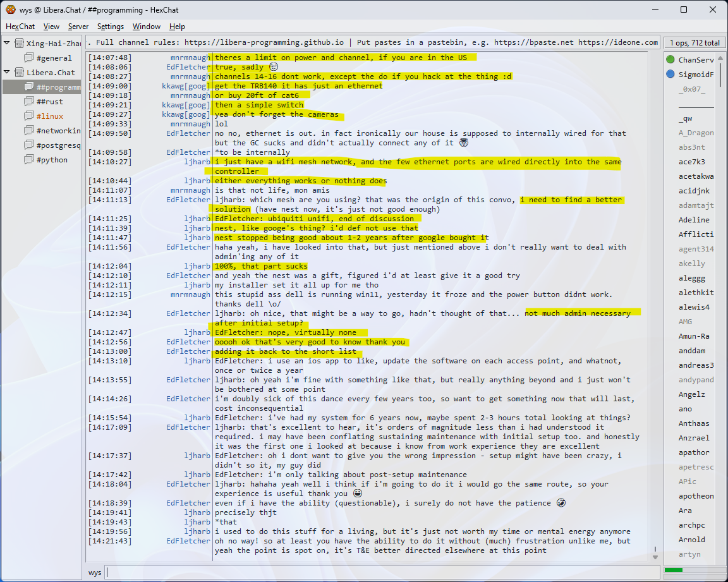Viewport: 728px width, 582px height.
Task: Open the Settings menu
Action: click(111, 27)
